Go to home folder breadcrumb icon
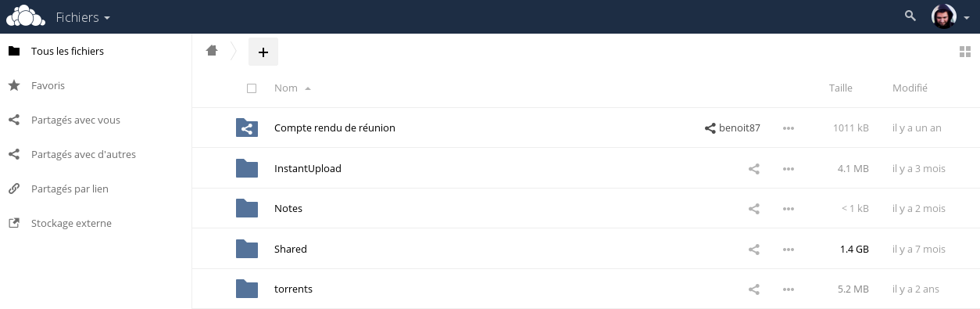This screenshot has height=309, width=980. coord(212,51)
